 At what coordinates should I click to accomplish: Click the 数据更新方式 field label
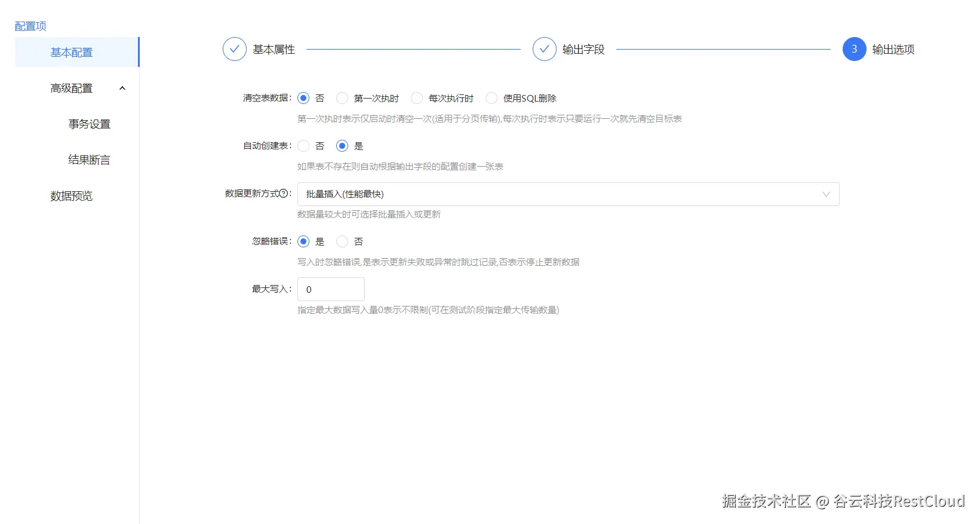tap(252, 194)
